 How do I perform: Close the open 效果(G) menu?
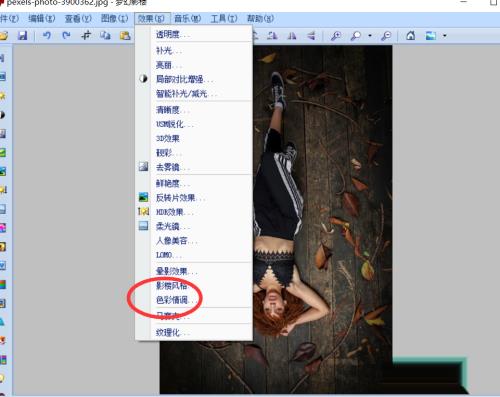point(152,18)
